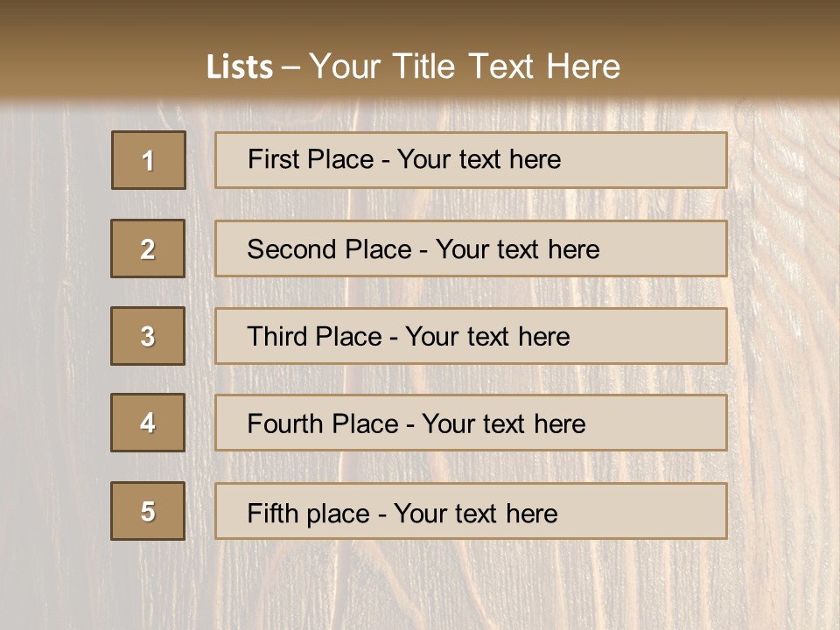Image resolution: width=840 pixels, height=630 pixels.
Task: Select the number 4 box
Action: [148, 423]
